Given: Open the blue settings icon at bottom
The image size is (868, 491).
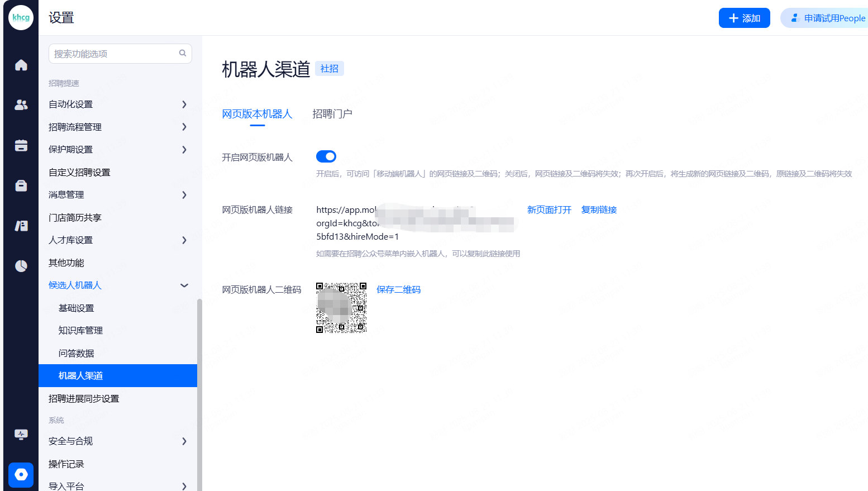Looking at the screenshot, I should point(21,475).
